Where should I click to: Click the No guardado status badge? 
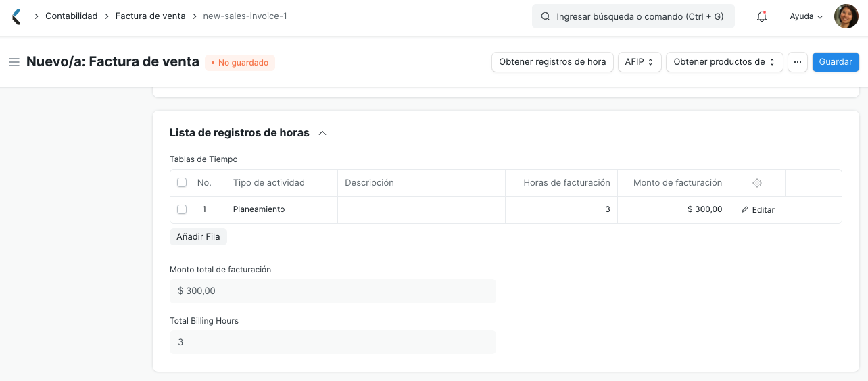(x=240, y=63)
